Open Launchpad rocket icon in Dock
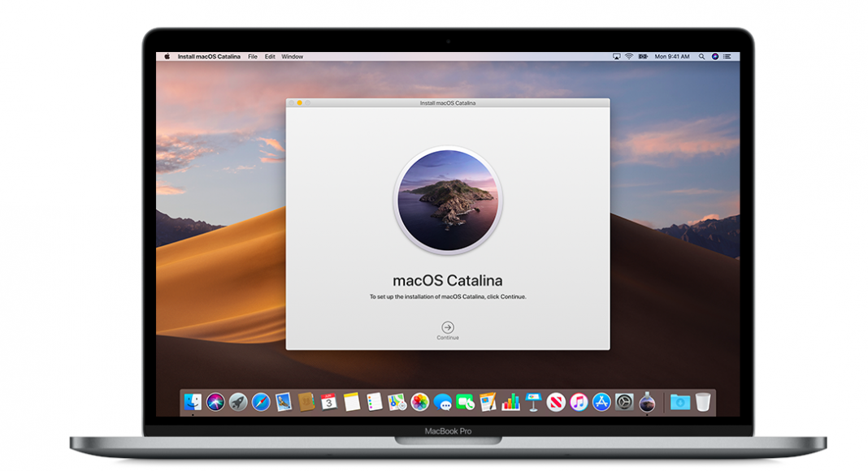This screenshot has height=471, width=868. tap(238, 402)
